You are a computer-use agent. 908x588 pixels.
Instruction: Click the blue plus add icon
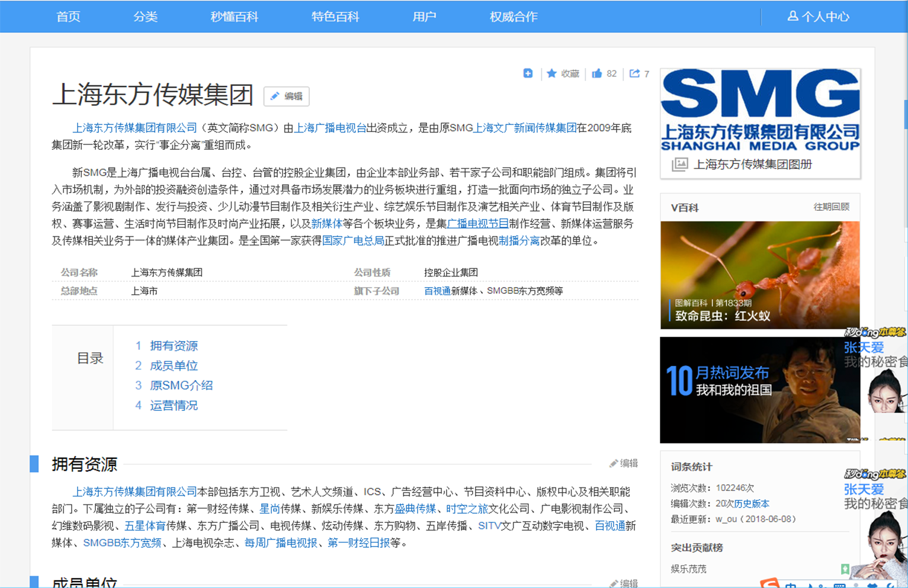click(528, 73)
